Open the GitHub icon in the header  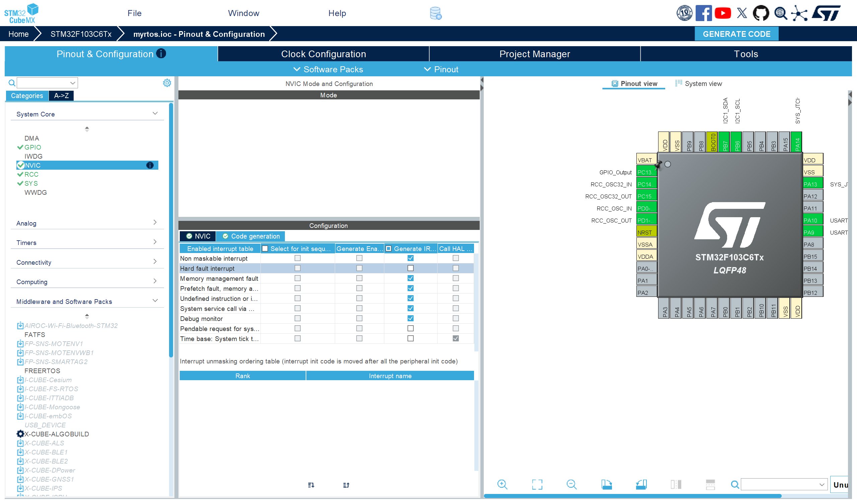click(x=761, y=13)
